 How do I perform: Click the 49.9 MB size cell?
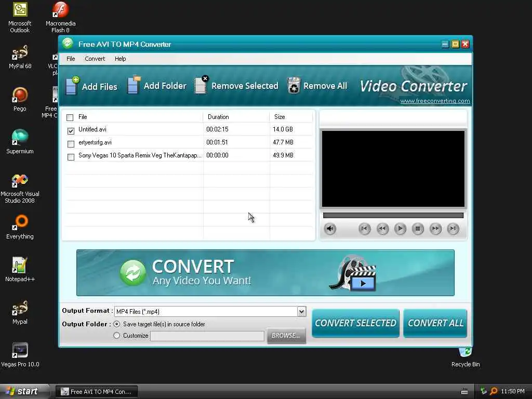[283, 155]
